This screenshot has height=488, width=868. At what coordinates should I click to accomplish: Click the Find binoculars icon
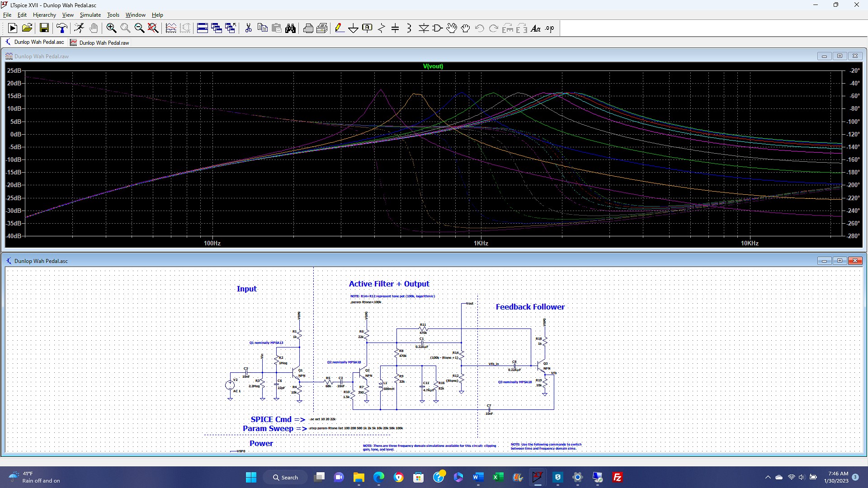click(291, 28)
